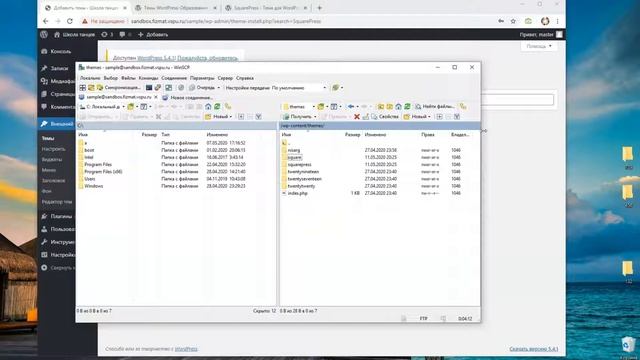Sort local files by 'Тип' column header
Screen dimensions: 640x360
pyautogui.click(x=165, y=134)
